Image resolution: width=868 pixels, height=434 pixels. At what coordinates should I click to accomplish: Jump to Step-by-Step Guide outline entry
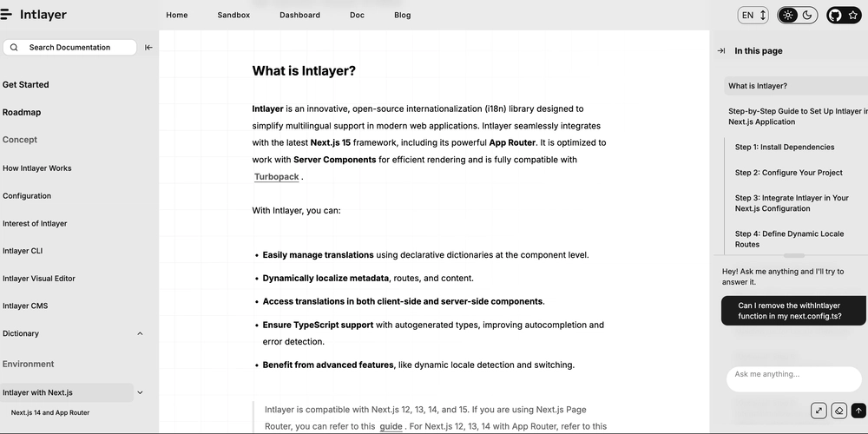[x=798, y=116]
